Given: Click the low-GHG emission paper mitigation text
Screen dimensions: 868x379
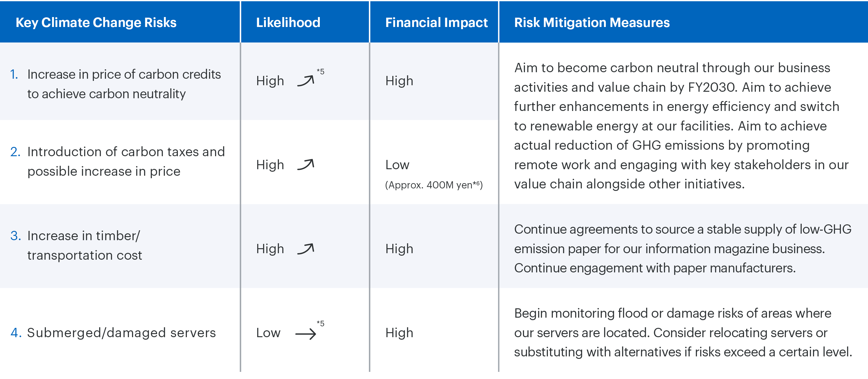Looking at the screenshot, I should tap(682, 249).
